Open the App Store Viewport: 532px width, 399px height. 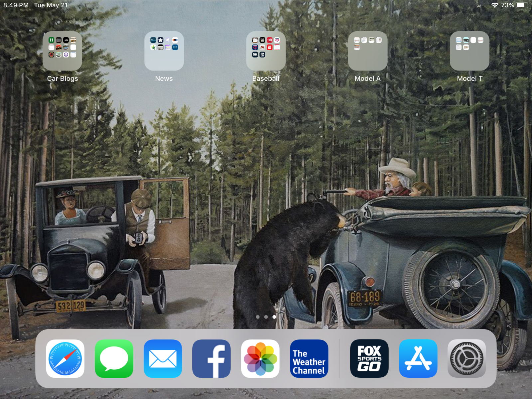pyautogui.click(x=418, y=359)
